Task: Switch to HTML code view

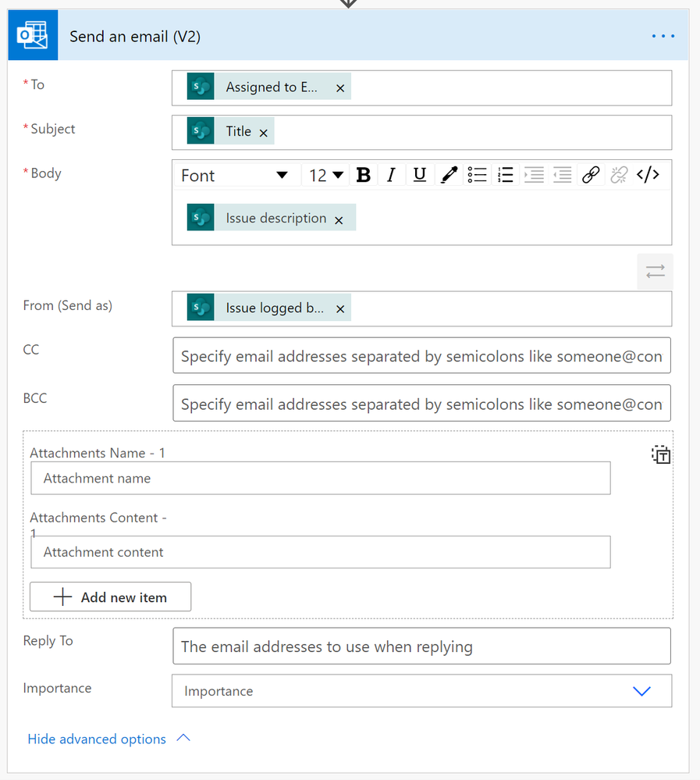Action: (648, 175)
